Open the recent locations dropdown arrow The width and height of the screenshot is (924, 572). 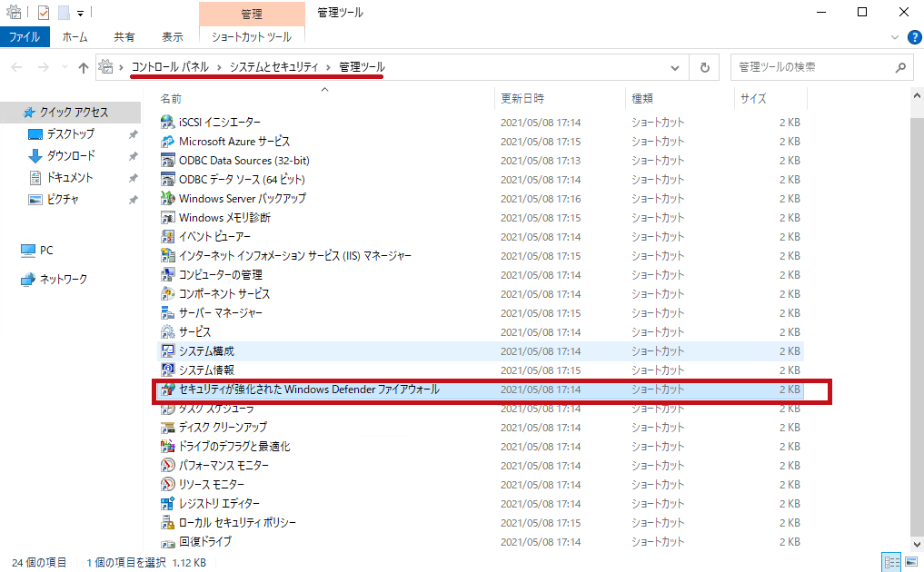coord(65,67)
